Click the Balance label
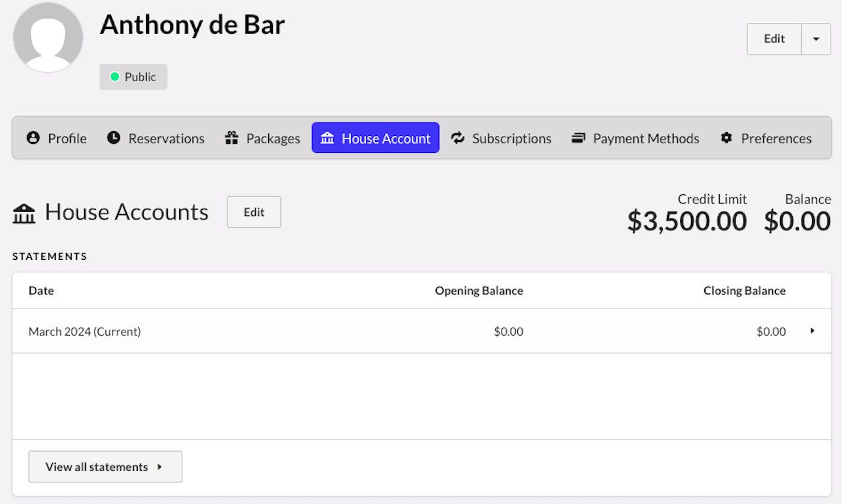The height and width of the screenshot is (504, 842). [808, 199]
